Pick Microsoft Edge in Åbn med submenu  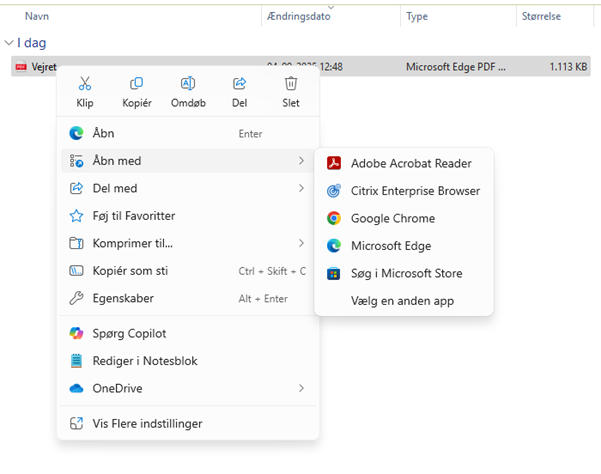coord(390,246)
